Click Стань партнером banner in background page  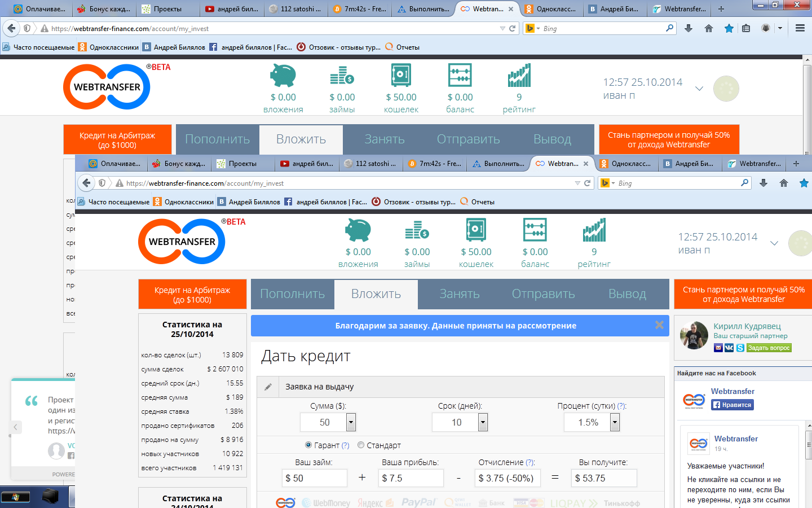(669, 139)
